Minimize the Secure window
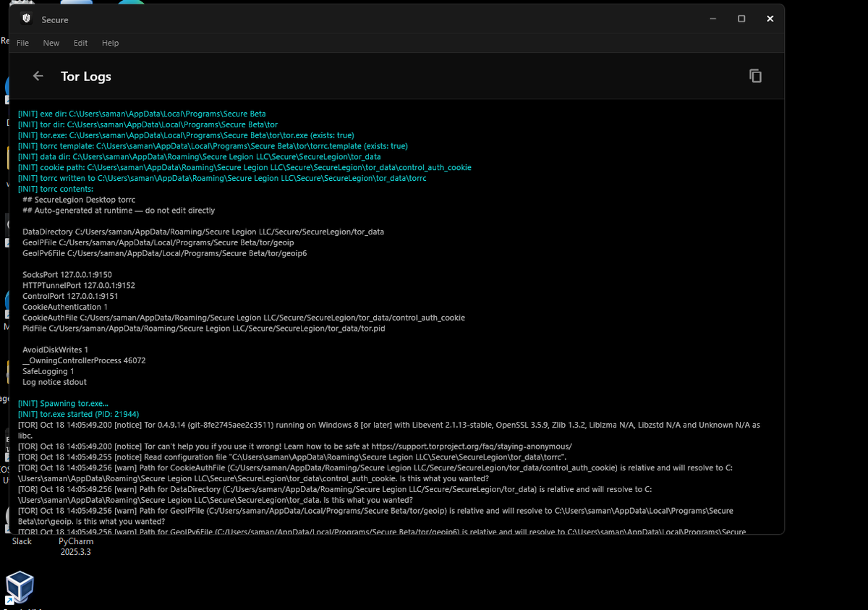Screen dimensions: 868x610 pos(713,19)
